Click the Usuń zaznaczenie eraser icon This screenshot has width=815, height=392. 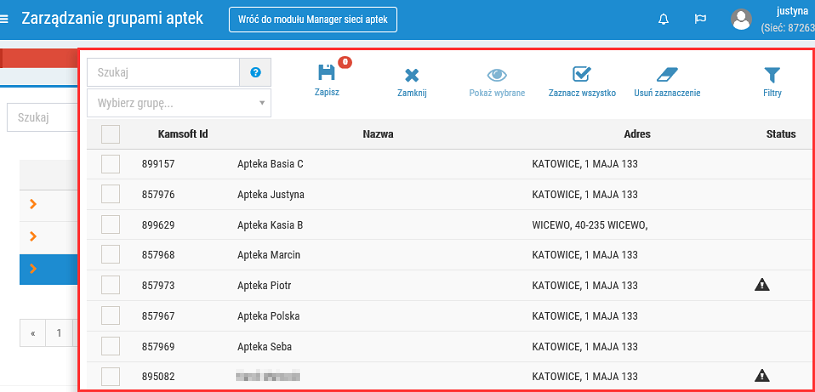point(667,75)
